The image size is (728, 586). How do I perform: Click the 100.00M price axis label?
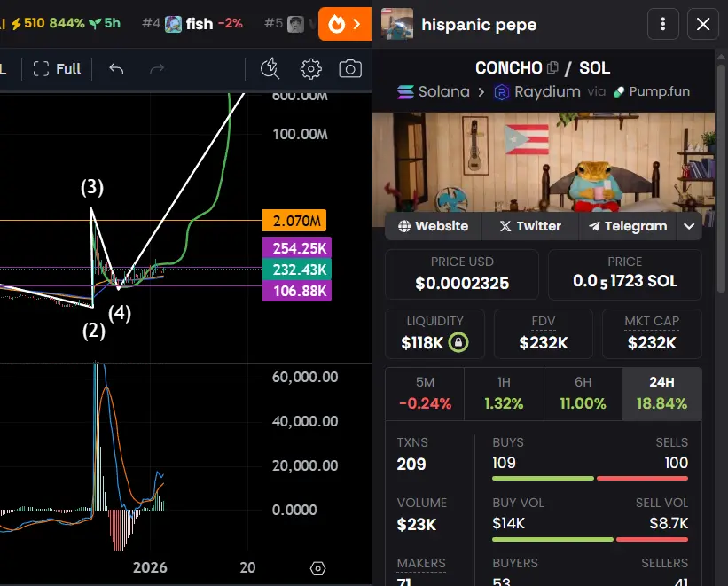pos(300,134)
